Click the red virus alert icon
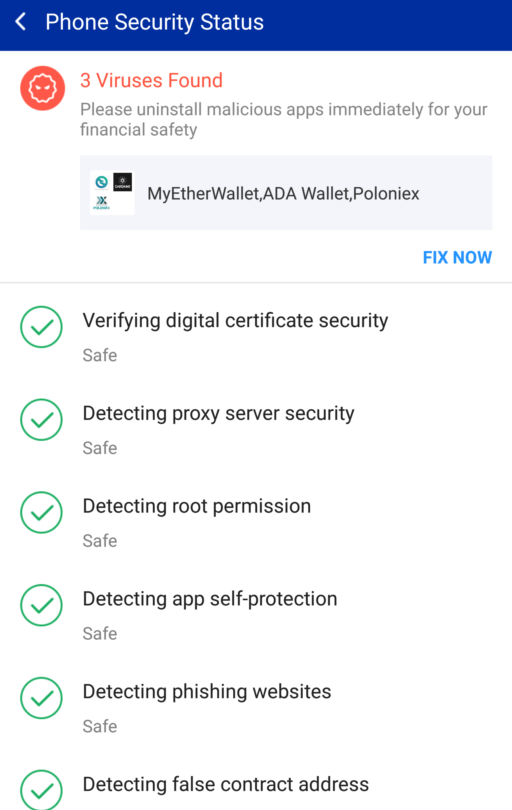The image size is (512, 810). coord(42,88)
